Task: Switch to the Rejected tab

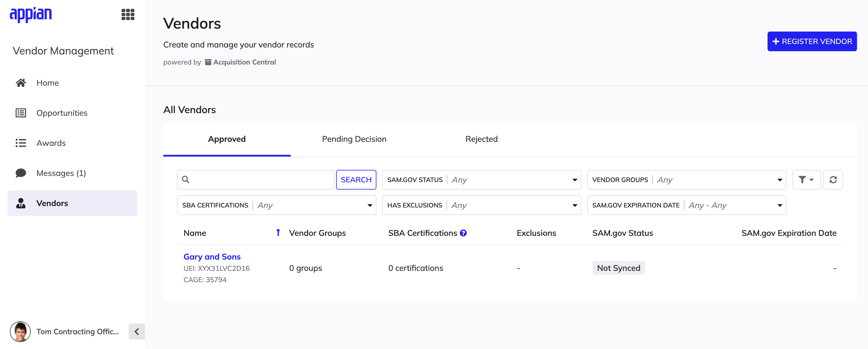Action: coord(481,139)
